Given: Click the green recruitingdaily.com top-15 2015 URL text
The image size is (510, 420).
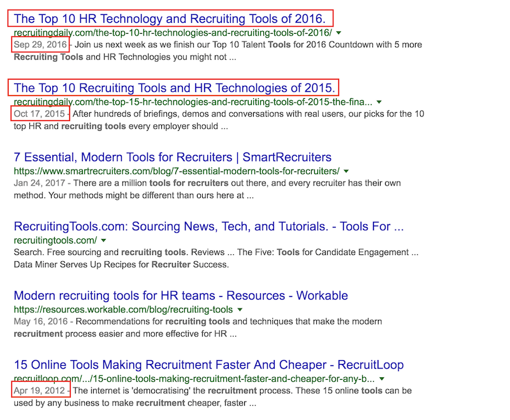Looking at the screenshot, I should click(x=193, y=102).
